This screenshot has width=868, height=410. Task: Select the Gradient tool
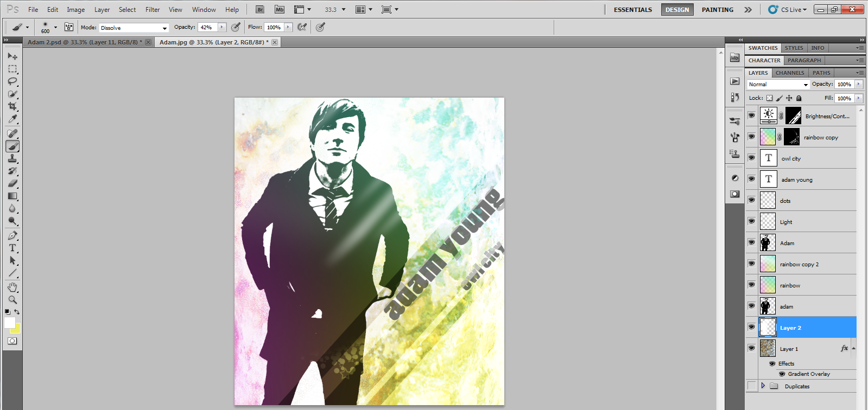(12, 196)
